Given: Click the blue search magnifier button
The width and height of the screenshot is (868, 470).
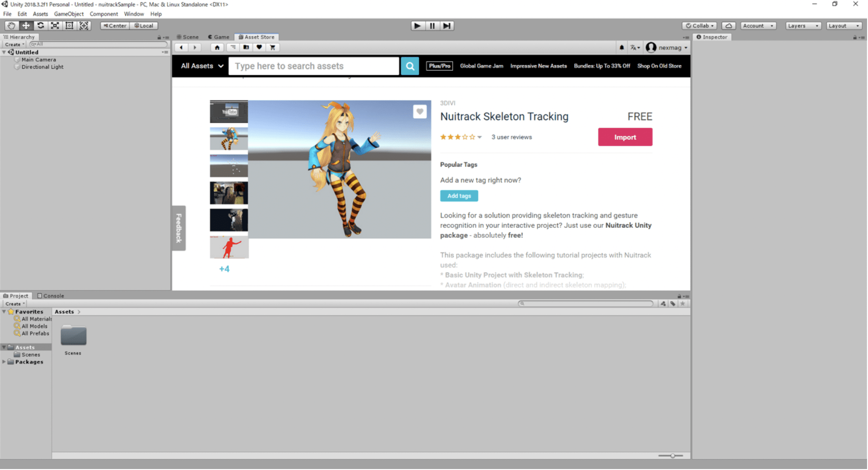Looking at the screenshot, I should (x=410, y=66).
